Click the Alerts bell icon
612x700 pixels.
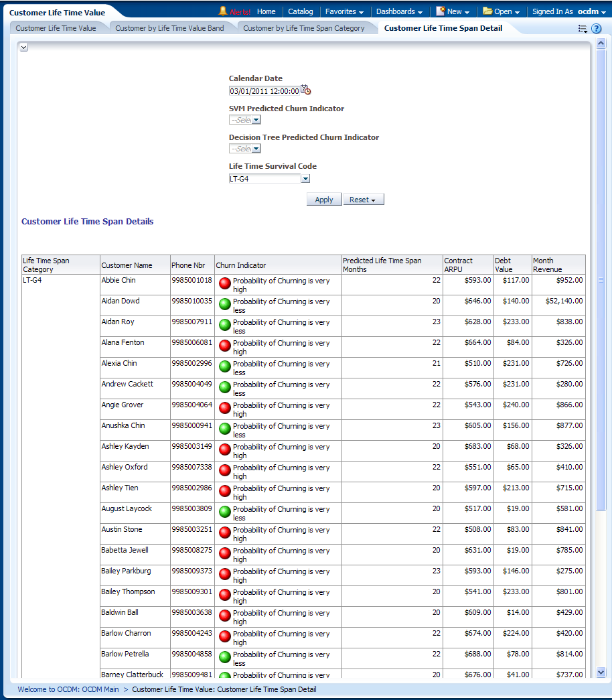click(223, 11)
